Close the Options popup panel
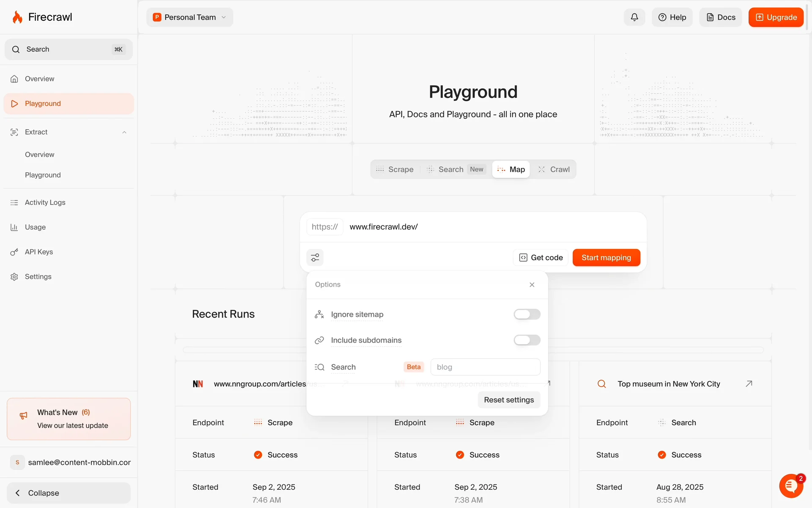 532,284
